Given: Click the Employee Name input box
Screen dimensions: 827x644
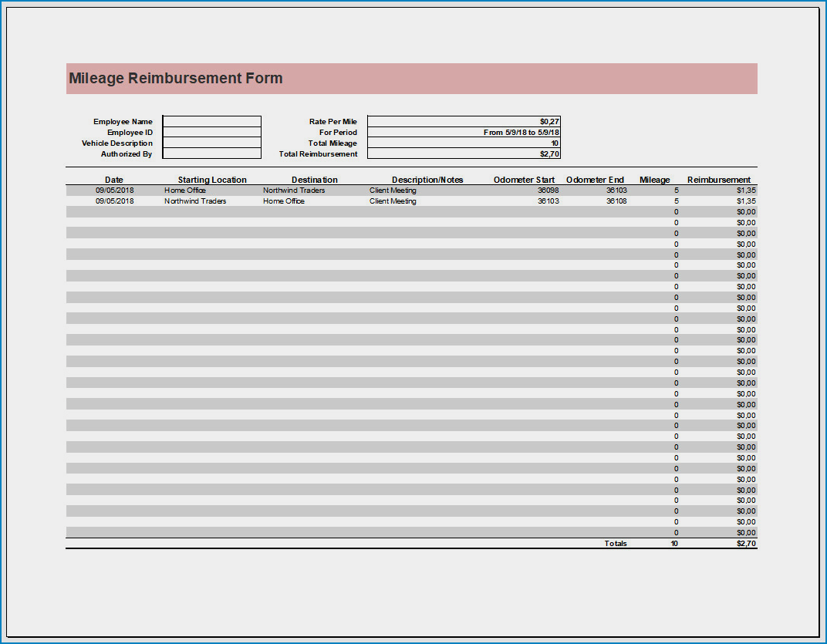Looking at the screenshot, I should tap(211, 121).
